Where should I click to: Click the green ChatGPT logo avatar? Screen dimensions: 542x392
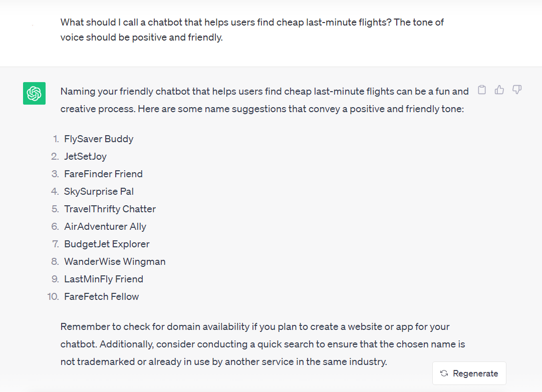[x=34, y=94]
